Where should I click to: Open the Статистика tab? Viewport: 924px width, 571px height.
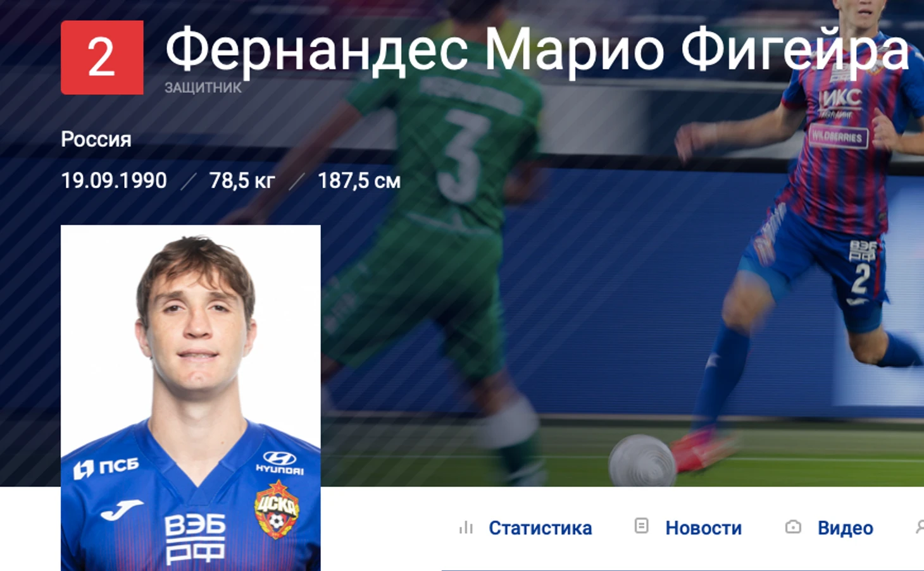pyautogui.click(x=540, y=528)
